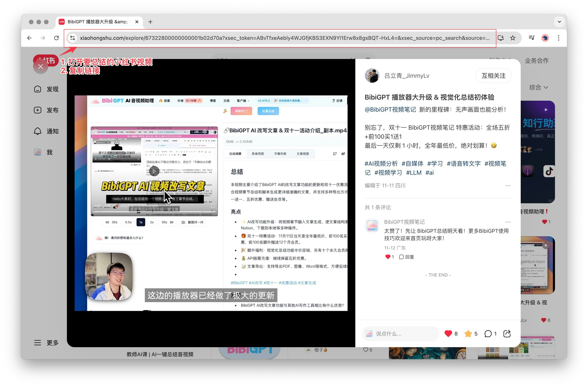Open the browser three-dot menu
The image size is (588, 387).
558,38
